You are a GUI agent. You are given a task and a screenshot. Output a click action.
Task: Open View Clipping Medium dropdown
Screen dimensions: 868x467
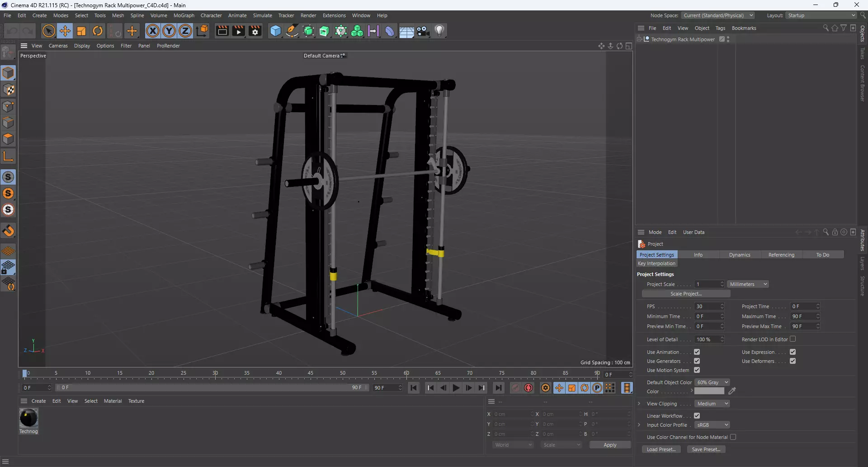coord(712,404)
